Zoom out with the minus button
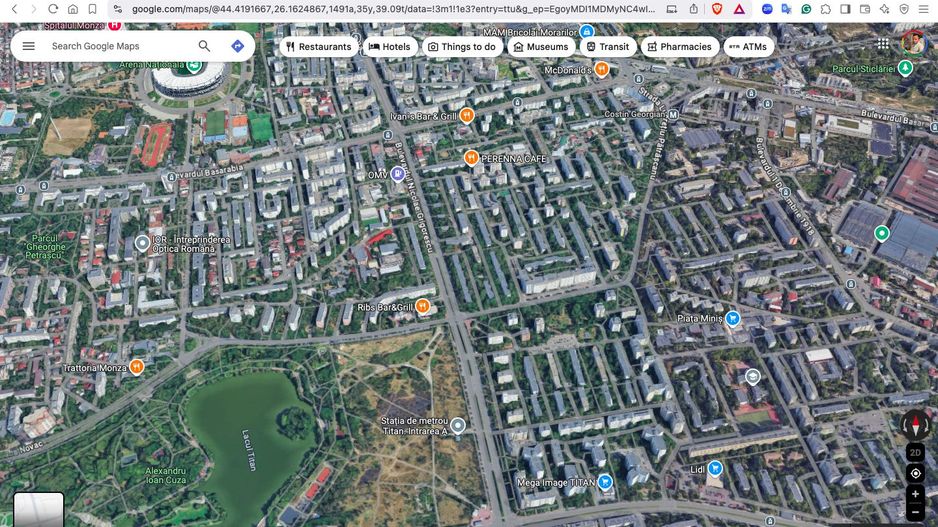This screenshot has height=527, width=938. 915,512
